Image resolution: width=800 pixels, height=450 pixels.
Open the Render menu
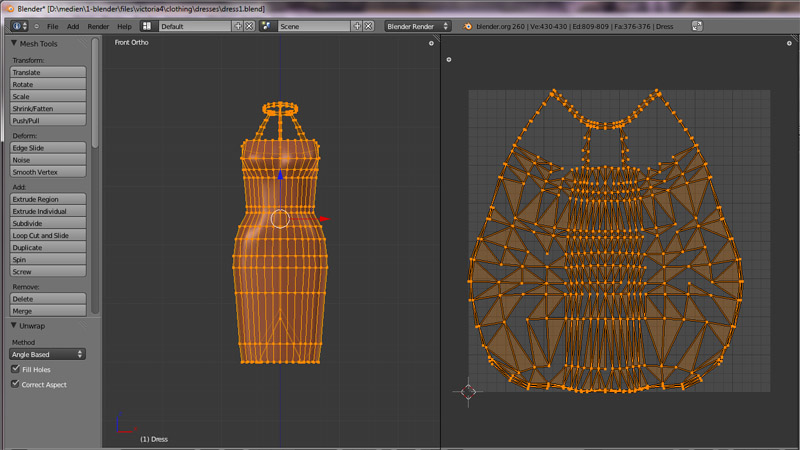[x=98, y=26]
